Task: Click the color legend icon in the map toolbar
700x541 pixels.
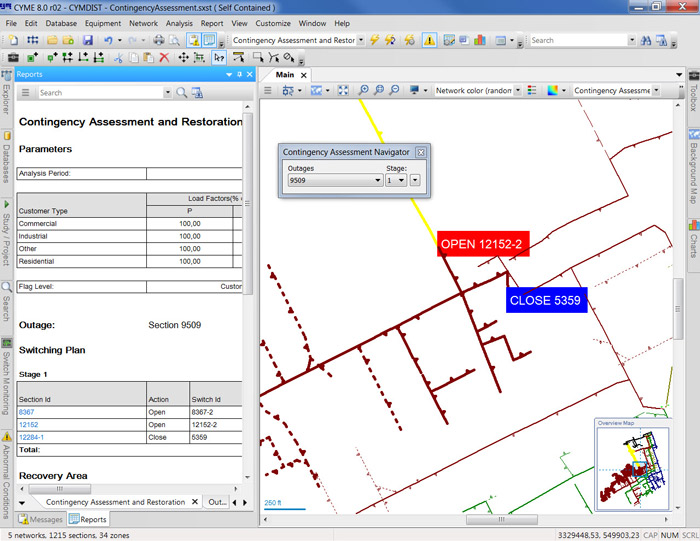Action: click(x=532, y=91)
